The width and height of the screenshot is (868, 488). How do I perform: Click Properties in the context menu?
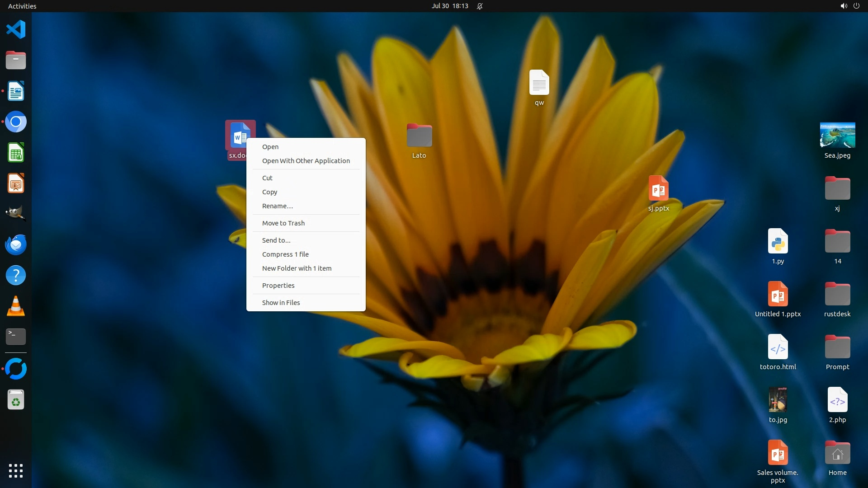click(x=278, y=286)
